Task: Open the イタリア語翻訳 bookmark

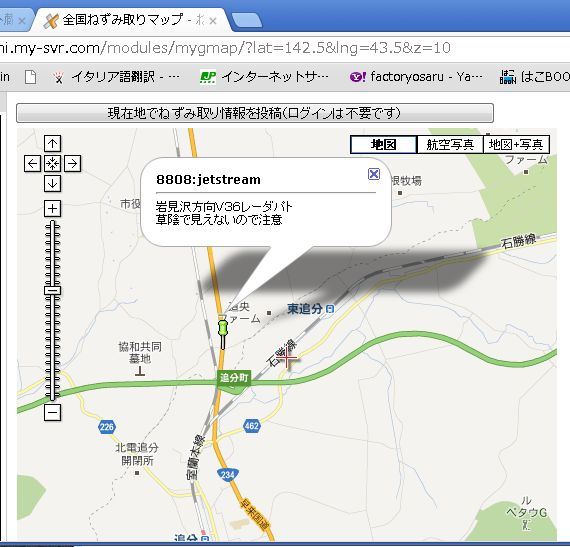Action: tap(116, 77)
